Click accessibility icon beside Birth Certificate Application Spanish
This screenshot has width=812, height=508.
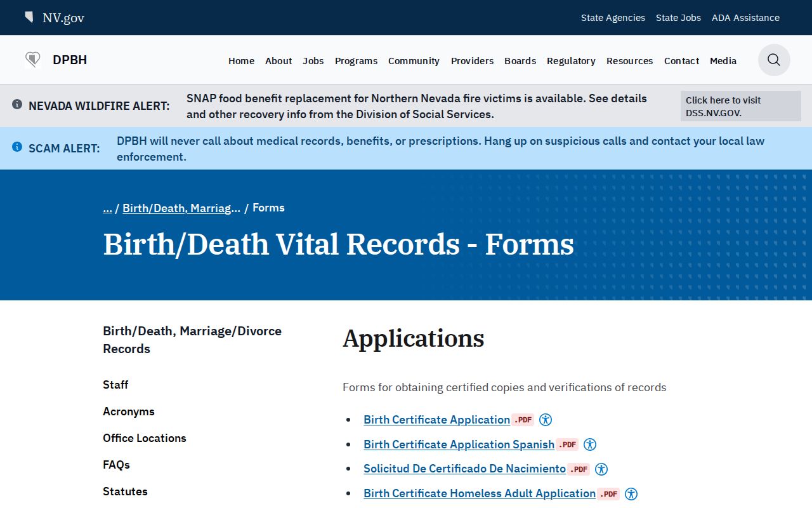[590, 444]
